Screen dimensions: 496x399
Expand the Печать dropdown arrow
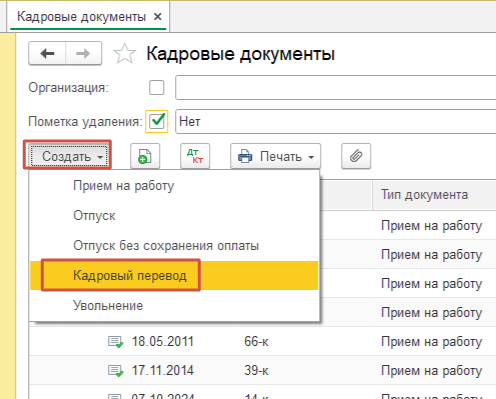pos(311,157)
